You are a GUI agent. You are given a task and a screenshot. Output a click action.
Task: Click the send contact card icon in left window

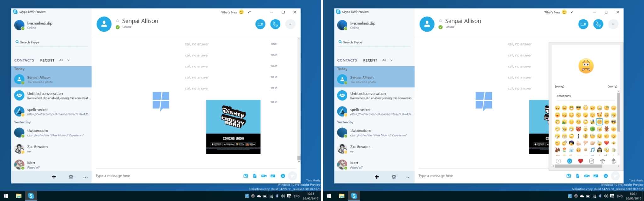[x=273, y=176]
